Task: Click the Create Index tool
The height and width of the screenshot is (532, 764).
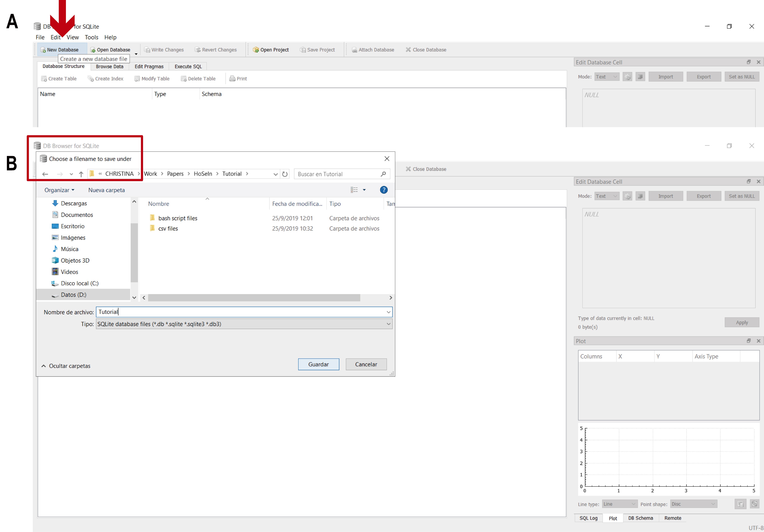Action: [x=105, y=79]
